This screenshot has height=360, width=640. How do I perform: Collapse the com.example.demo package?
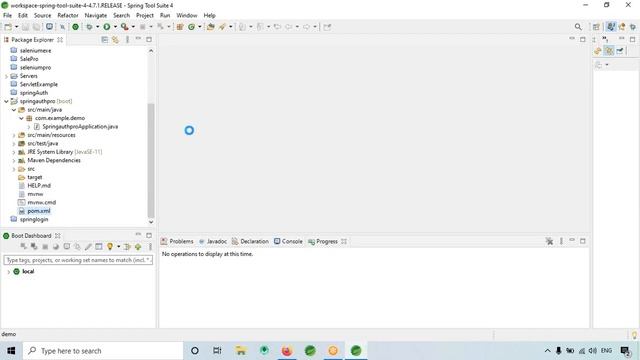[x=21, y=118]
